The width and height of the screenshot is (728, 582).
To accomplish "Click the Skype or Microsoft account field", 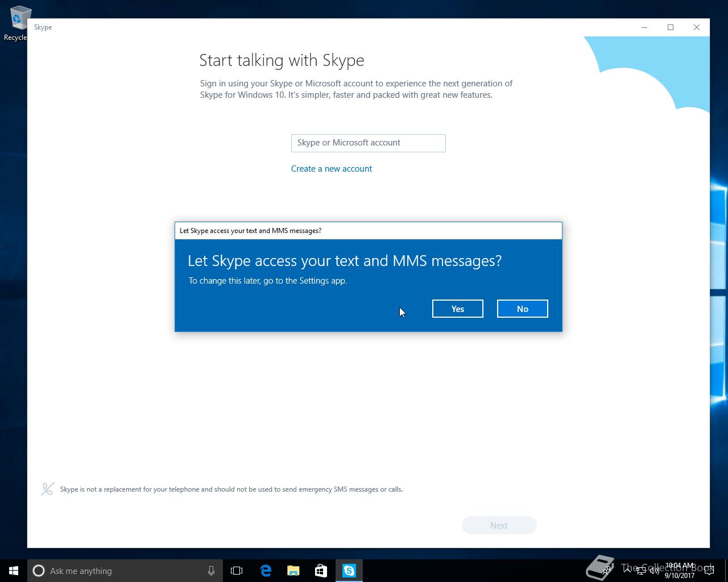I will 368,143.
